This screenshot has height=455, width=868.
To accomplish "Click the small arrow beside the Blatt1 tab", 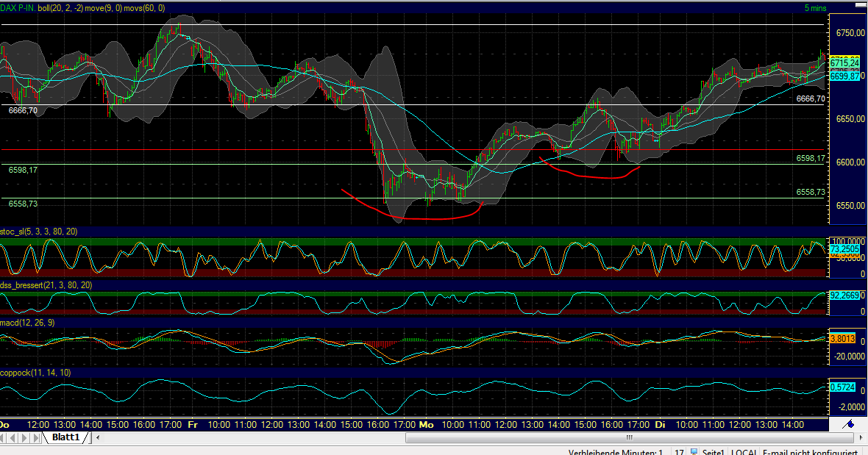I will [97, 437].
